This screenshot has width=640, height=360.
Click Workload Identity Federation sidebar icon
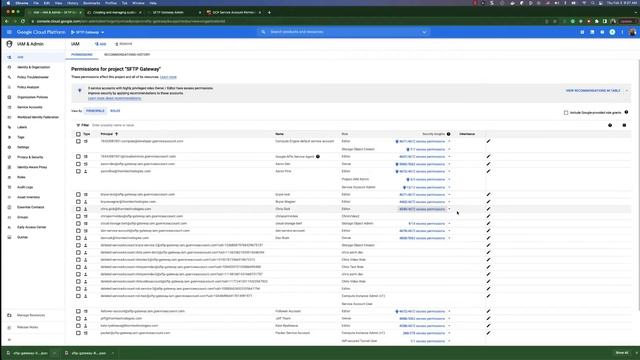tap(9, 117)
